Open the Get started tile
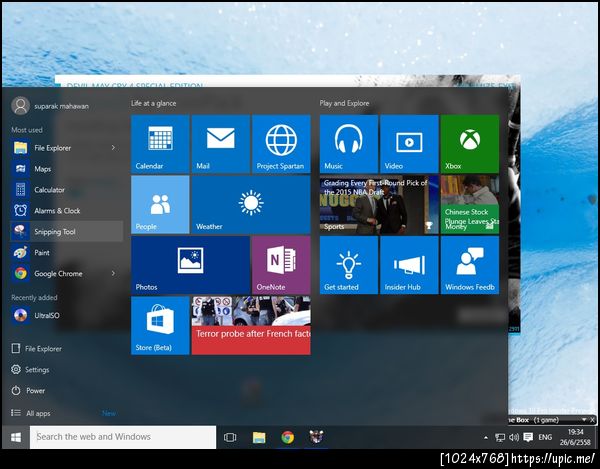The width and height of the screenshot is (600, 469). click(349, 265)
